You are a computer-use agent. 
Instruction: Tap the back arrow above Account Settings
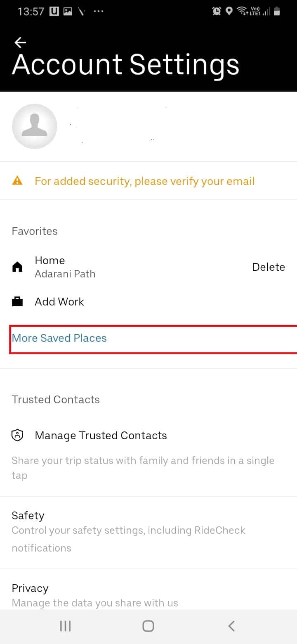click(20, 42)
